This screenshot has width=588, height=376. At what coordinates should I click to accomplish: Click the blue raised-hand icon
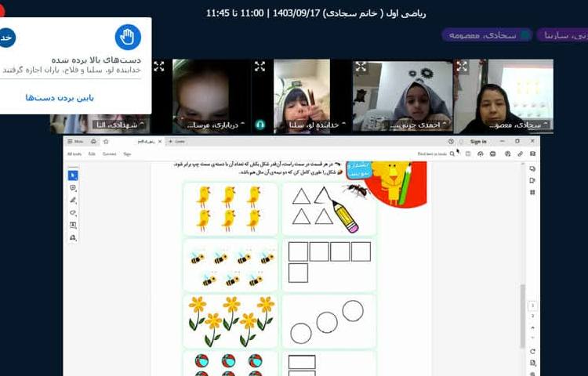click(128, 37)
